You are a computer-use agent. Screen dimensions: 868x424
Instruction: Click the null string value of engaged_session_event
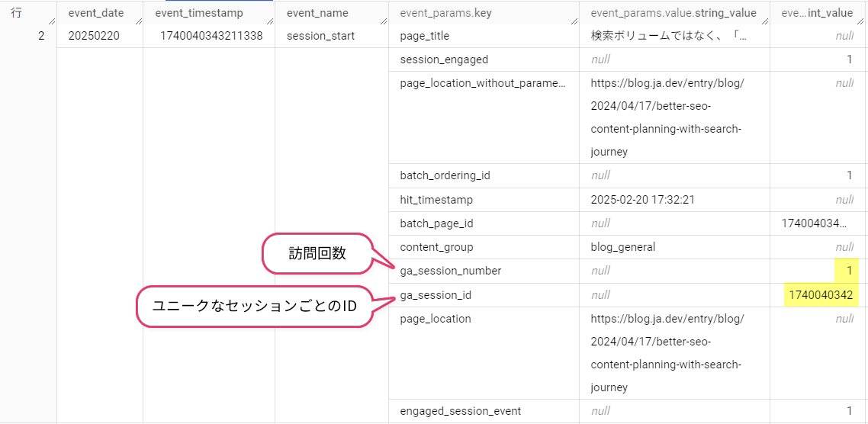[600, 411]
